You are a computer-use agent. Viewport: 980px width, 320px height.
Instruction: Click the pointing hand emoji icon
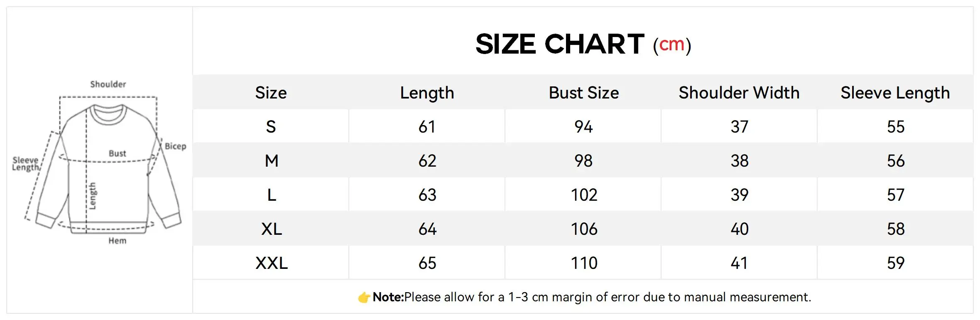point(364,297)
